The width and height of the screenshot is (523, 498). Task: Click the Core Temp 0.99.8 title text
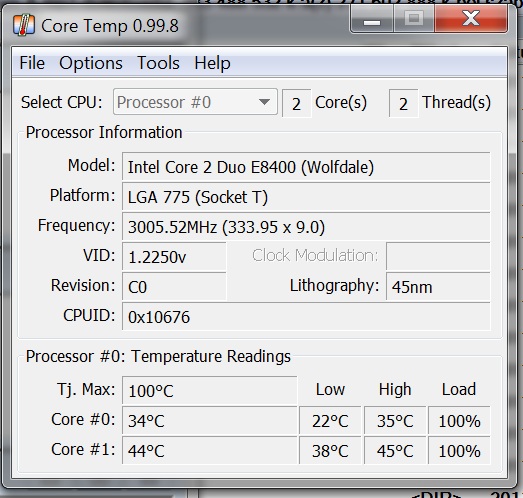[110, 26]
